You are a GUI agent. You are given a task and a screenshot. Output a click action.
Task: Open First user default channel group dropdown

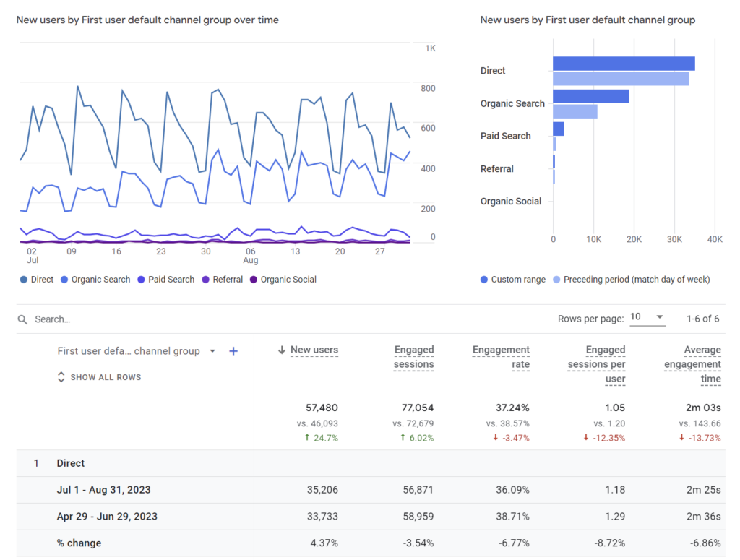point(213,351)
